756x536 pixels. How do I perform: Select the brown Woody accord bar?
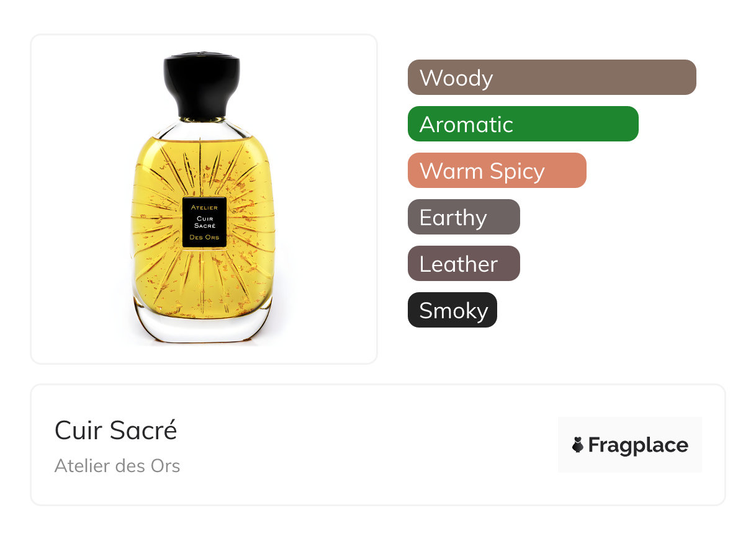552,78
